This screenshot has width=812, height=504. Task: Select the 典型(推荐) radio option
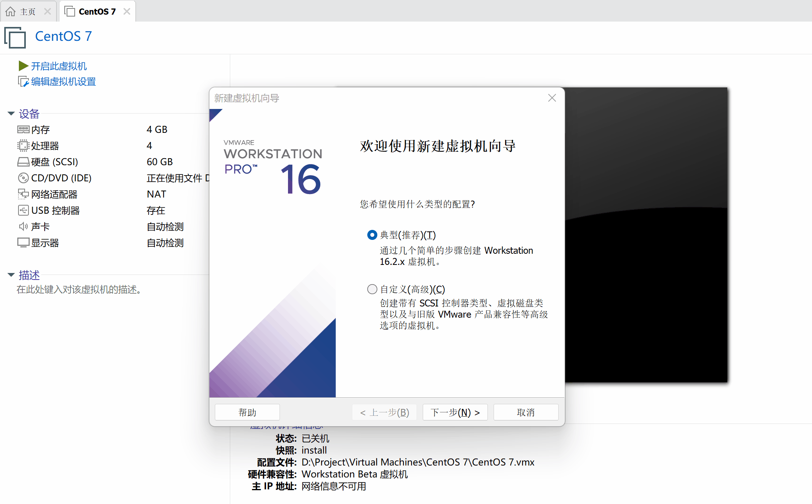372,235
